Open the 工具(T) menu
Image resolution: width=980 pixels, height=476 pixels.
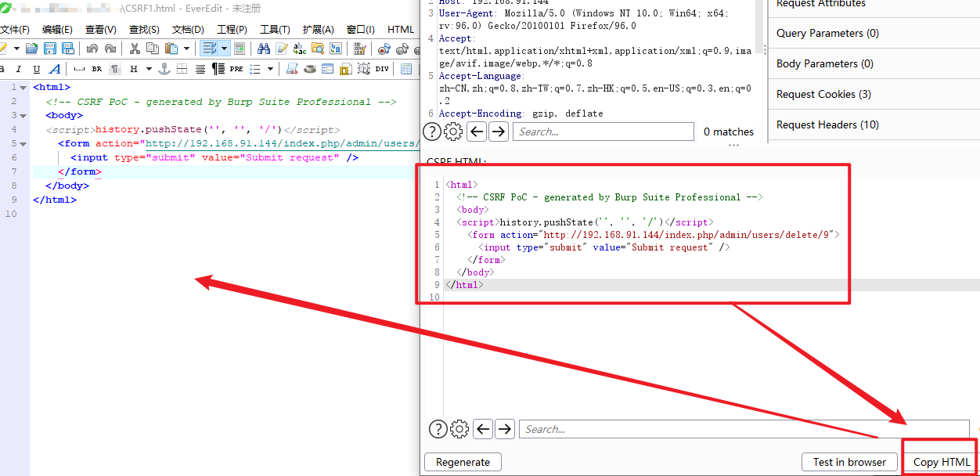coord(275,30)
